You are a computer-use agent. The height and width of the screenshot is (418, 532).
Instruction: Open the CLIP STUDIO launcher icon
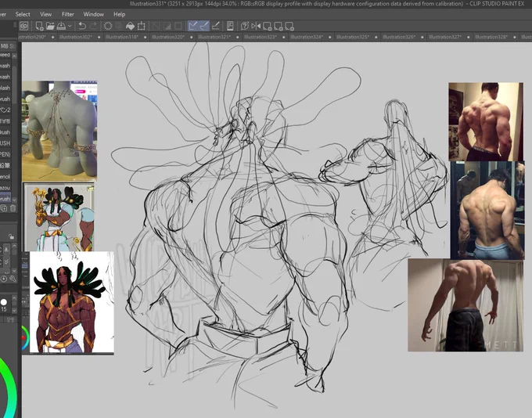(24, 26)
